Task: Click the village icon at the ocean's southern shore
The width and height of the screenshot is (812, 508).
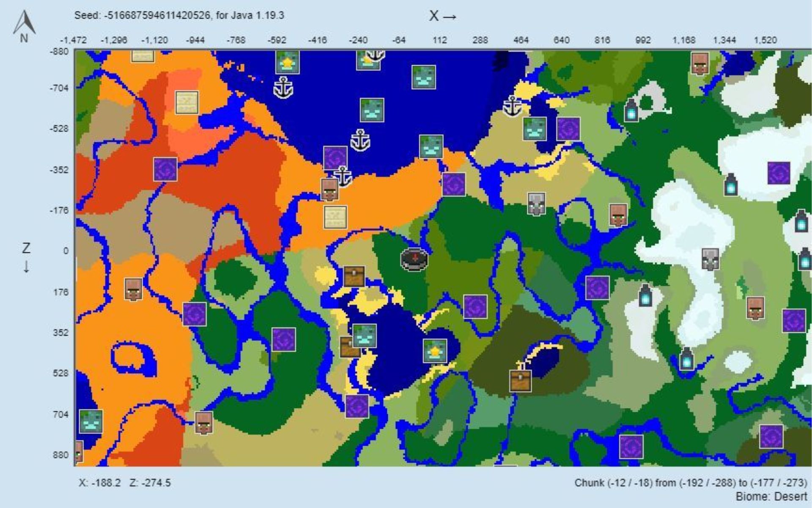Action: [x=329, y=189]
